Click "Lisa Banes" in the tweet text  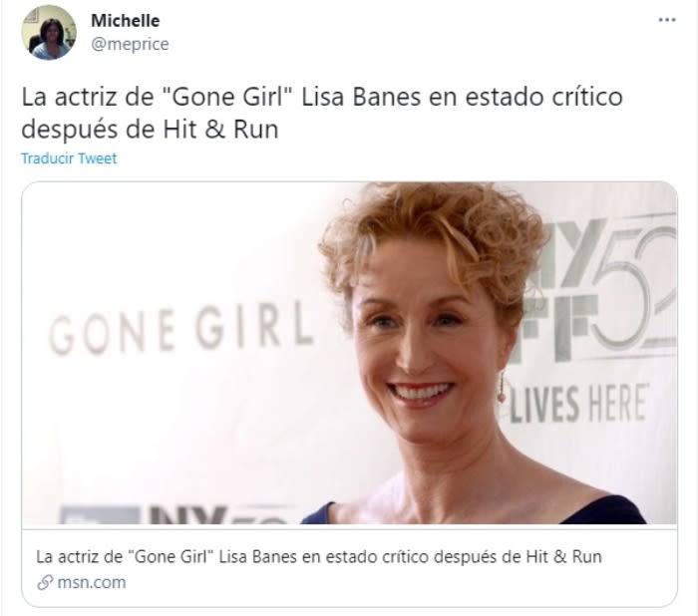point(361,97)
